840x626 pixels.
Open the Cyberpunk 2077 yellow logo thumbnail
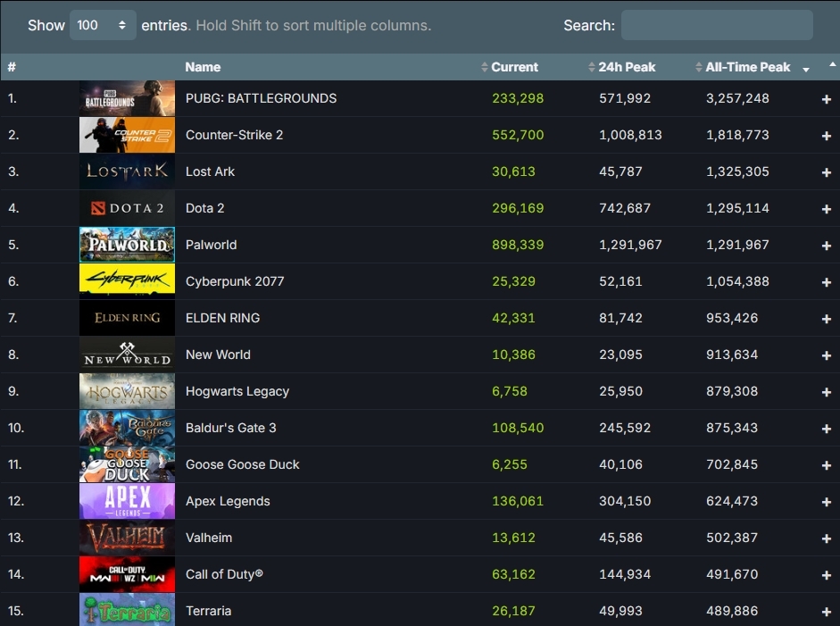(127, 281)
